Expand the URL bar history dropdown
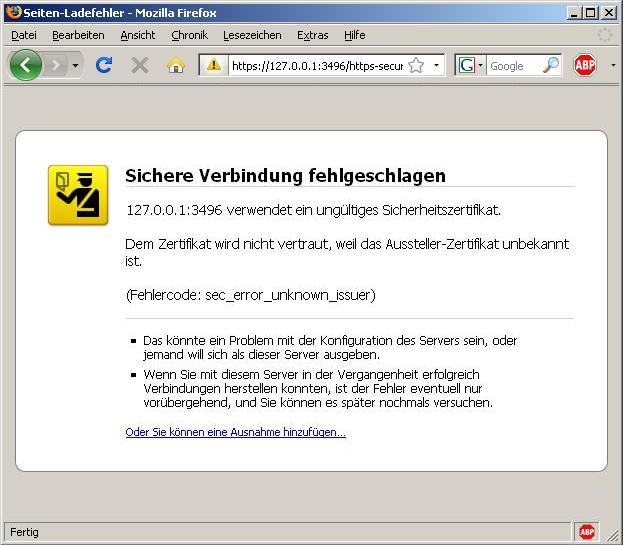Image resolution: width=623 pixels, height=545 pixels. pos(436,66)
